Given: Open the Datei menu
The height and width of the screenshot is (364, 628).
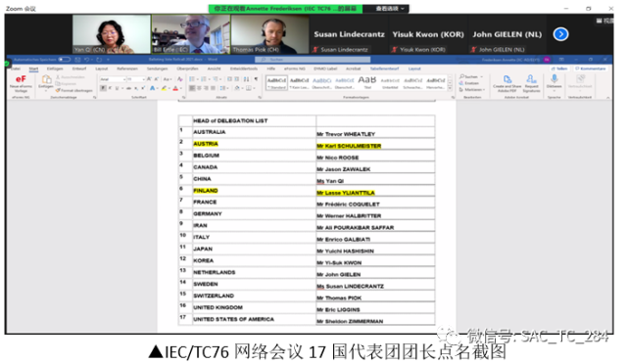Looking at the screenshot, I should click(x=16, y=68).
